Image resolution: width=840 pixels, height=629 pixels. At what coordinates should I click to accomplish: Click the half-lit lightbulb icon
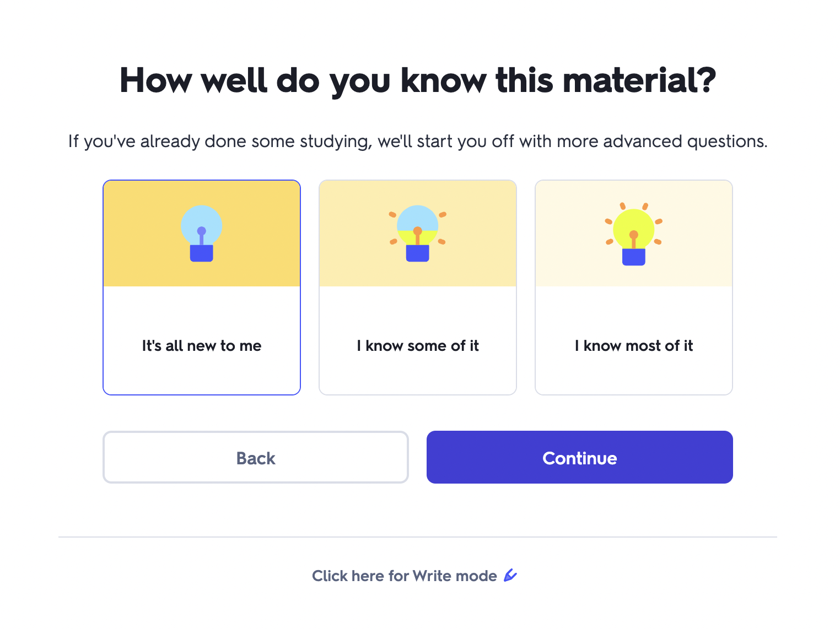point(418,234)
